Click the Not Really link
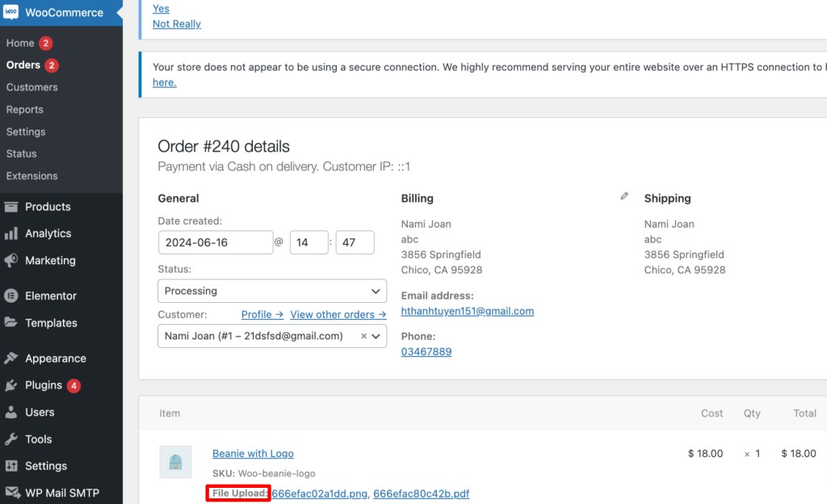This screenshot has width=827, height=504. point(177,23)
